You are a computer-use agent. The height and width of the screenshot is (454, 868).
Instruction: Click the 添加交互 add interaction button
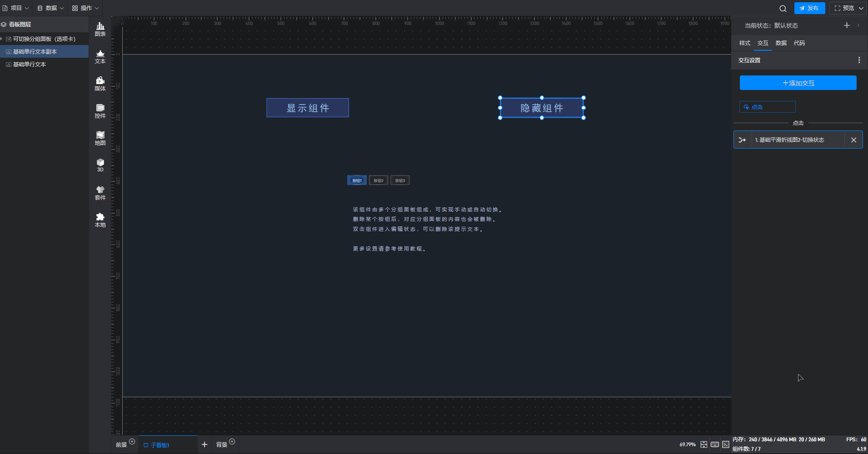click(798, 83)
